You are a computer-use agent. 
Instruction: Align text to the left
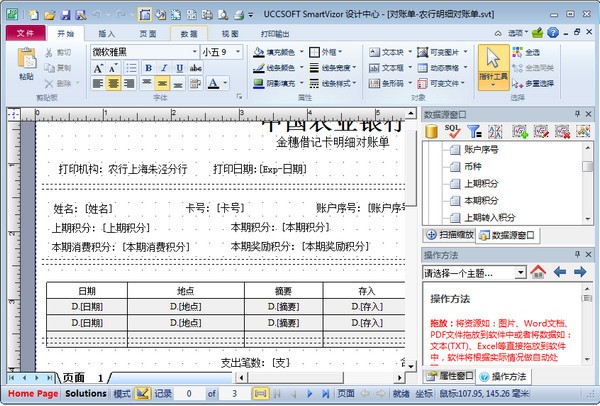click(98, 83)
